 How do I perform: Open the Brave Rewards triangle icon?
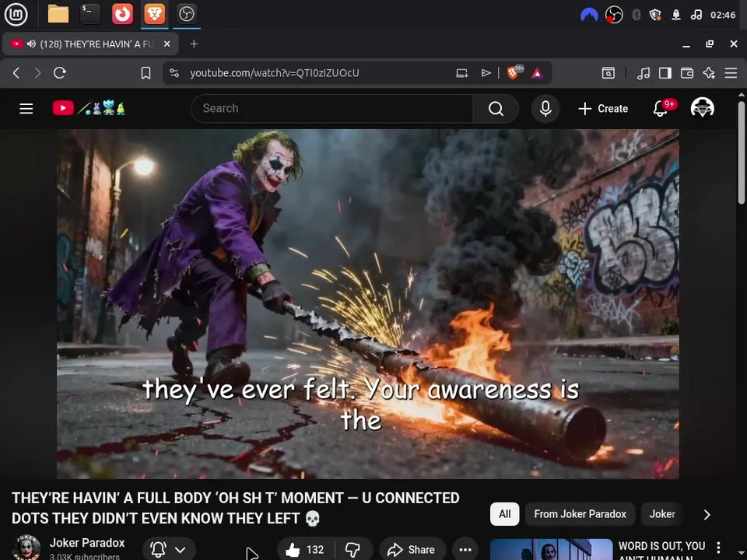pos(537,73)
